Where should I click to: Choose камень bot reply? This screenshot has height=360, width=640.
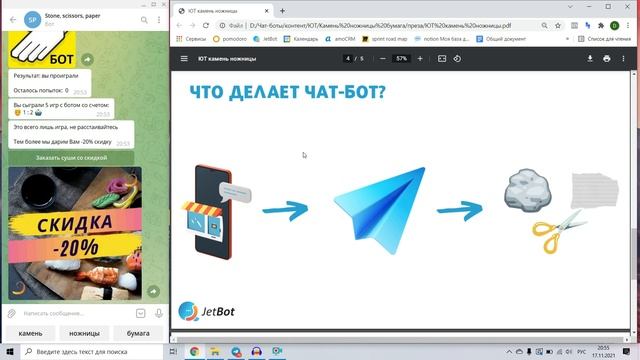30,333
